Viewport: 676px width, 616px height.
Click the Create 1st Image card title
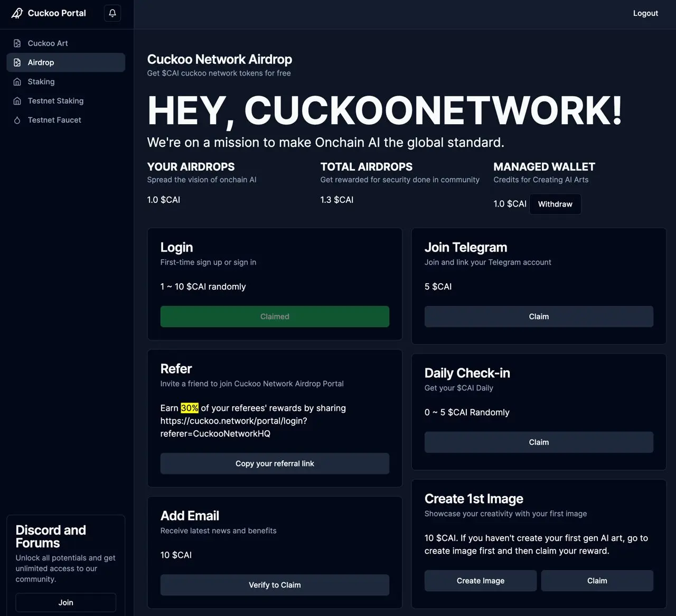tap(474, 499)
